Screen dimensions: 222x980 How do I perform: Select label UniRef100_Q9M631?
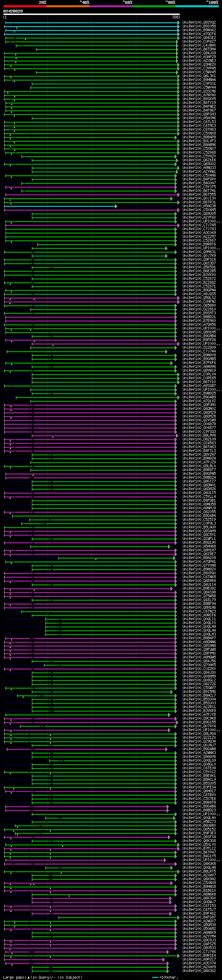[x=199, y=252]
